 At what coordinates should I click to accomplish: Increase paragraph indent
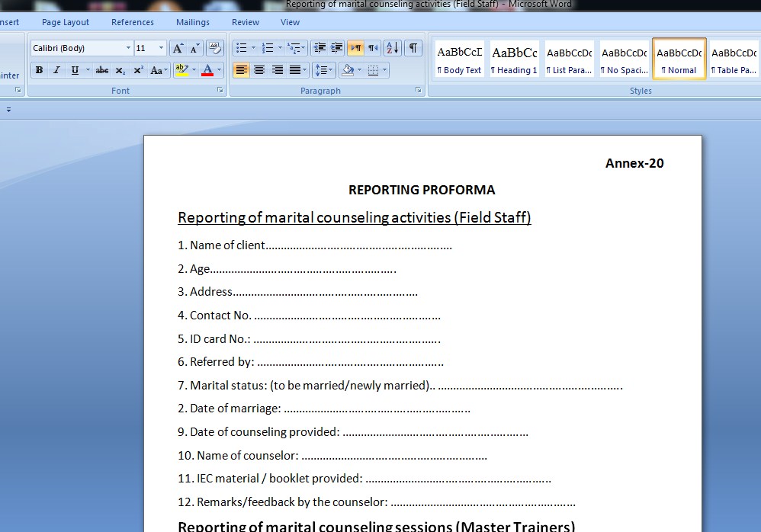click(337, 49)
